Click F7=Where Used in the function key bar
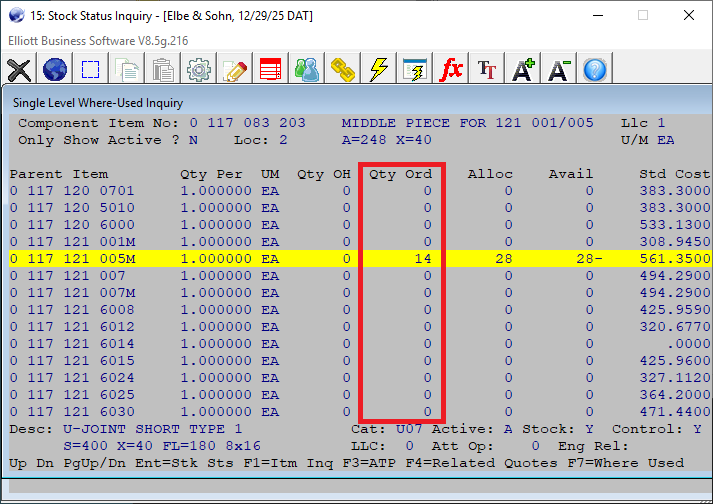 tap(627, 462)
